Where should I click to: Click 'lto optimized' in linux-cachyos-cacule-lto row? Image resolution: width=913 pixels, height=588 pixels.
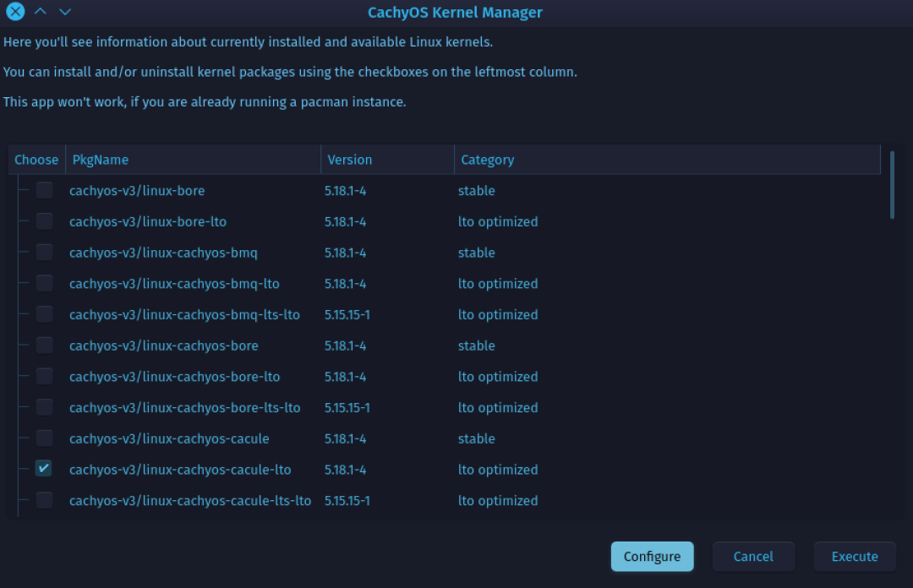498,469
